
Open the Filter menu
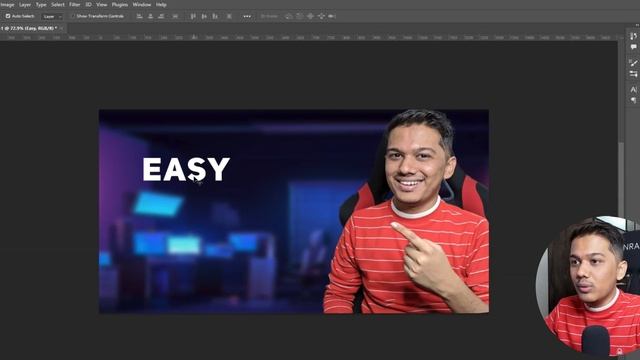[74, 4]
